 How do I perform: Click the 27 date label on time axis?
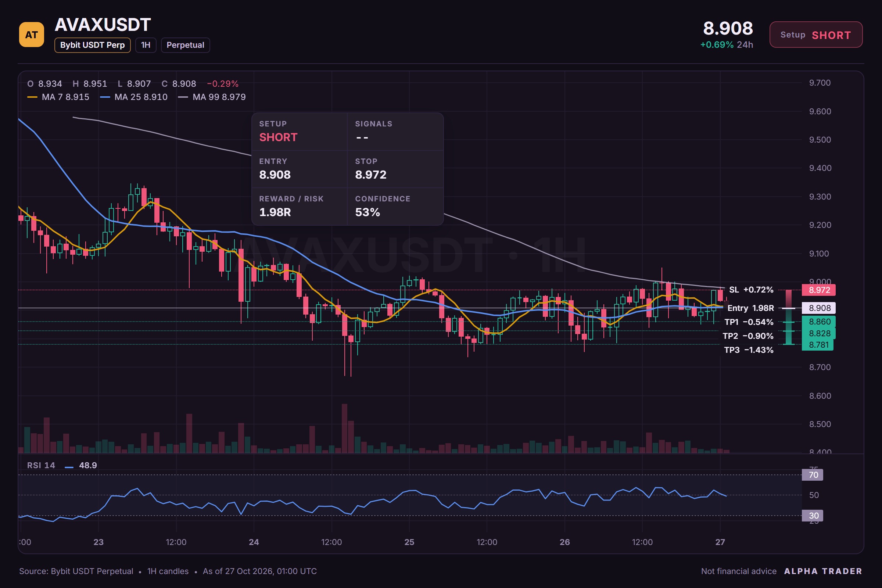[x=720, y=542]
